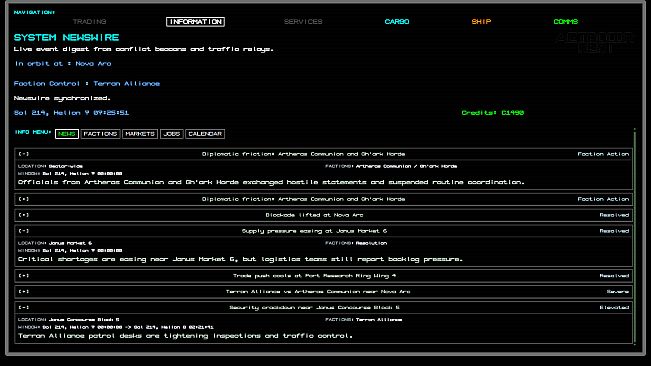Viewport: 651px width, 366px height.
Task: Open the Jobs info menu button
Action: click(x=172, y=134)
